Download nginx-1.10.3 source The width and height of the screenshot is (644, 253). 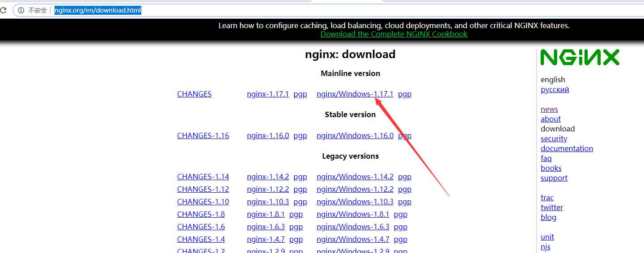click(268, 202)
